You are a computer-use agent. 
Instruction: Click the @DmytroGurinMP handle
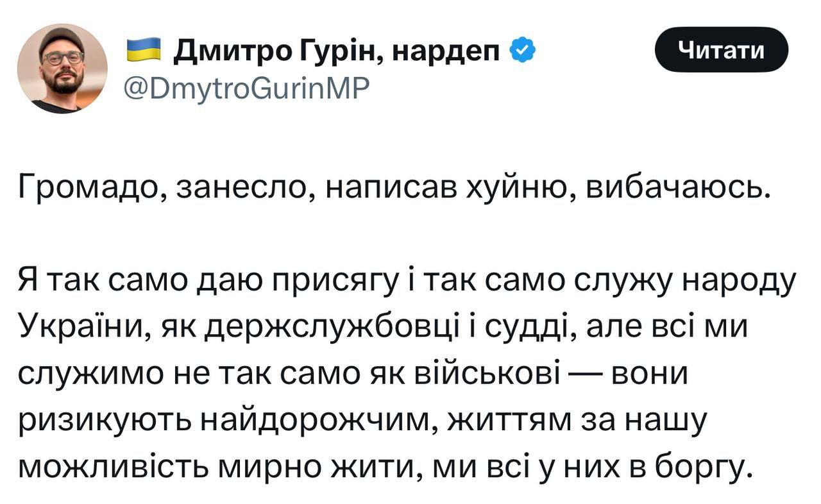[x=245, y=88]
